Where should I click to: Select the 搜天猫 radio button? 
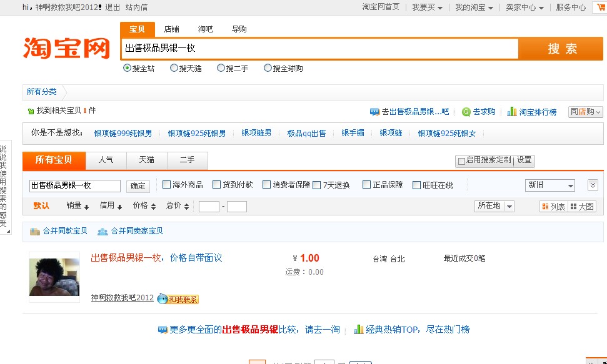[x=174, y=68]
